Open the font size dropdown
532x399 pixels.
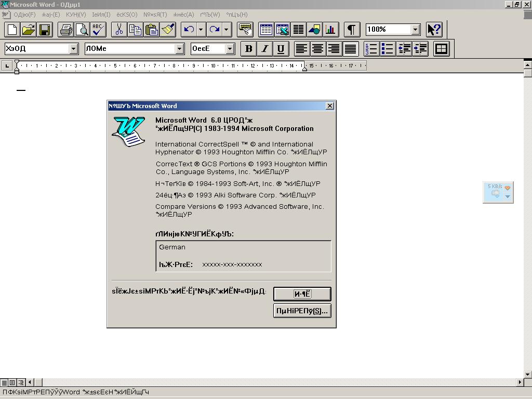click(230, 49)
